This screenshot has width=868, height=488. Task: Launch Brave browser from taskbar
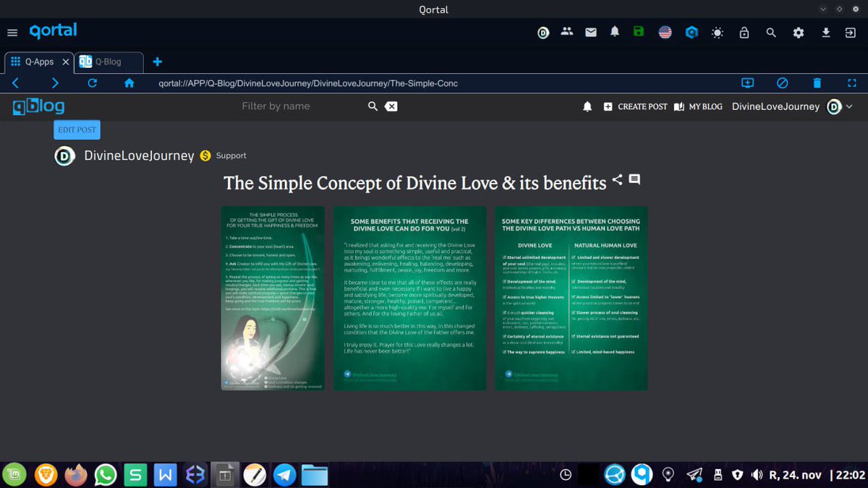[x=45, y=474]
